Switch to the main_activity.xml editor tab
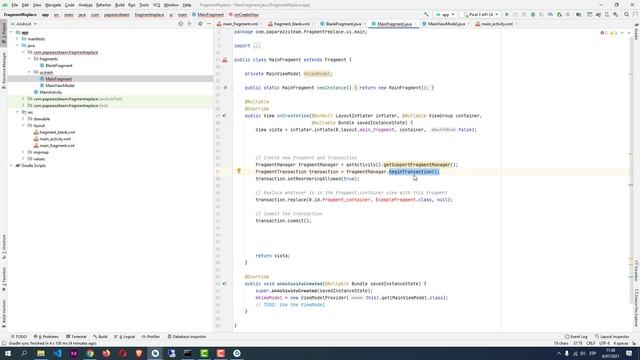The width and height of the screenshot is (640, 360). 496,24
